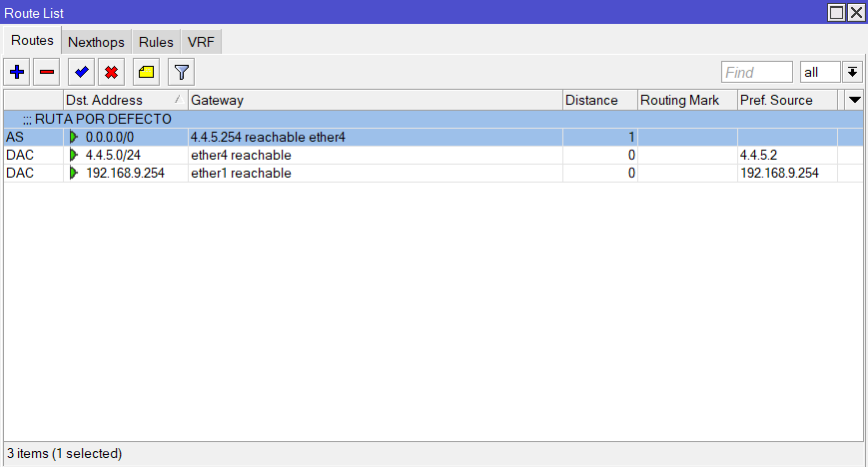Add a new route with plus icon

[17, 72]
